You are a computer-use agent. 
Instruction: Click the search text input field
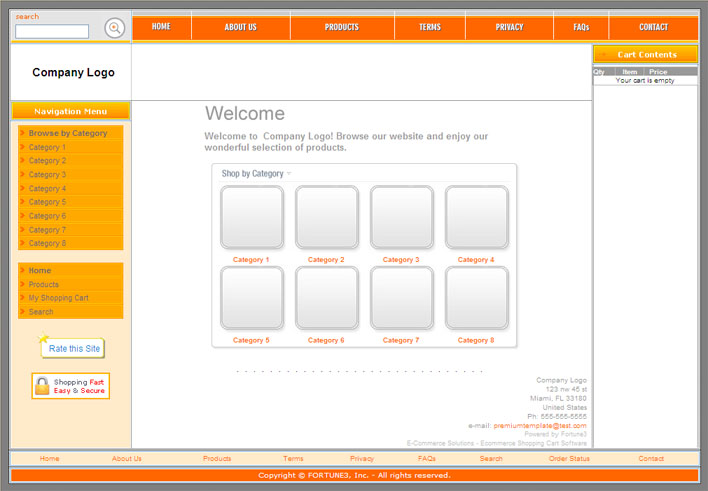[x=52, y=32]
